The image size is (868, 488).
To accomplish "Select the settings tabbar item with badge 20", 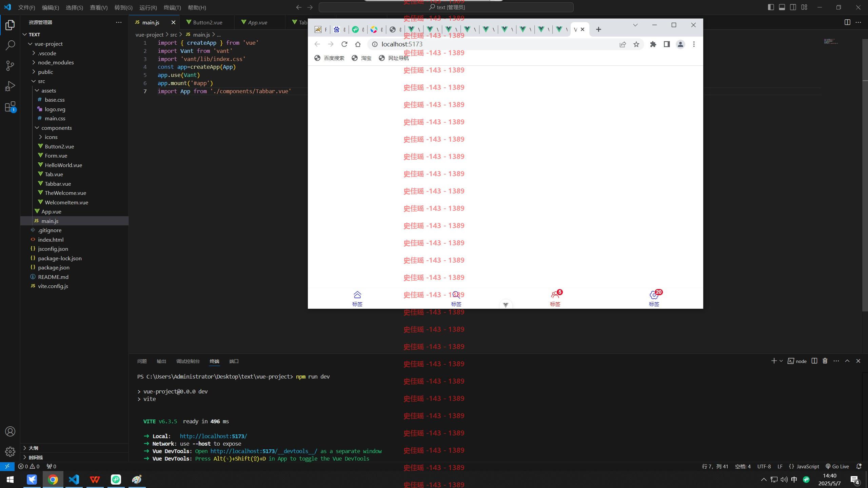I will click(x=654, y=299).
